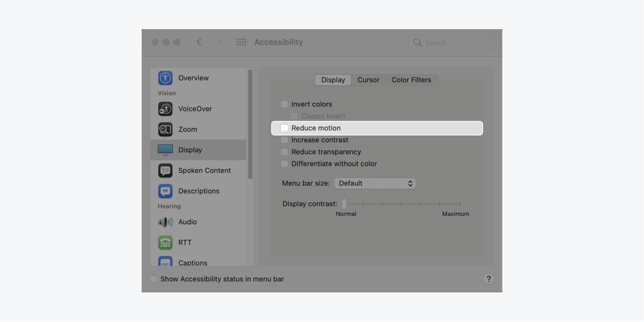644x322 pixels.
Task: Close the Accessibility window
Action: coord(155,42)
